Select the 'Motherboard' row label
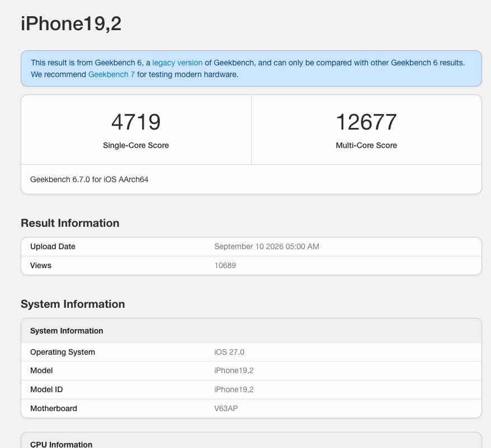Image resolution: width=491 pixels, height=448 pixels. click(x=54, y=408)
